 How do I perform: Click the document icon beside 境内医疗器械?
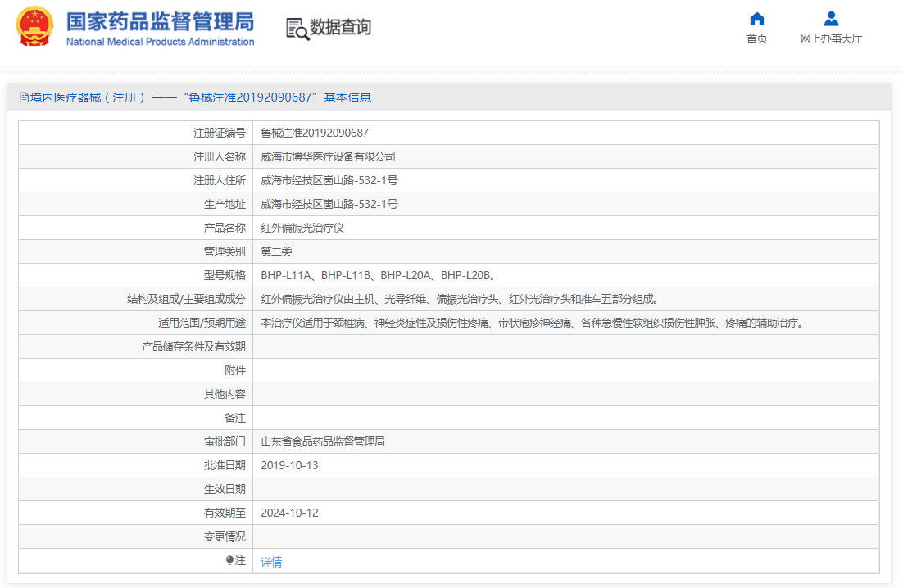24,97
